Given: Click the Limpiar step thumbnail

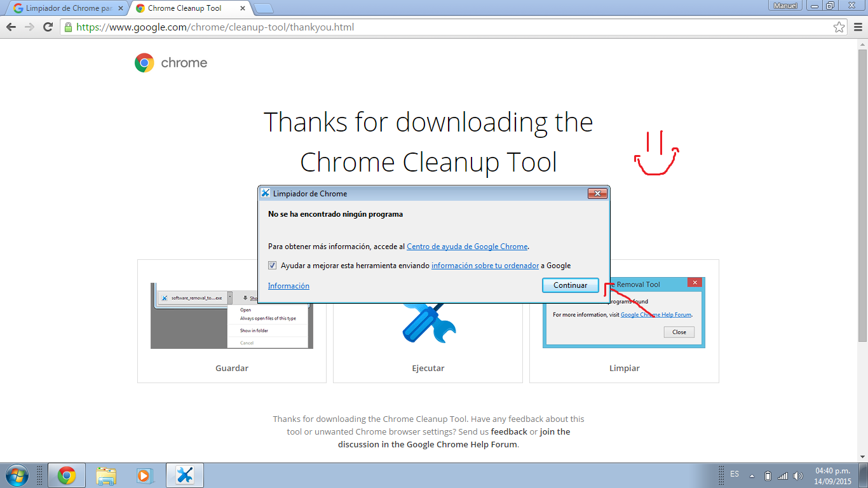Looking at the screenshot, I should tap(624, 313).
